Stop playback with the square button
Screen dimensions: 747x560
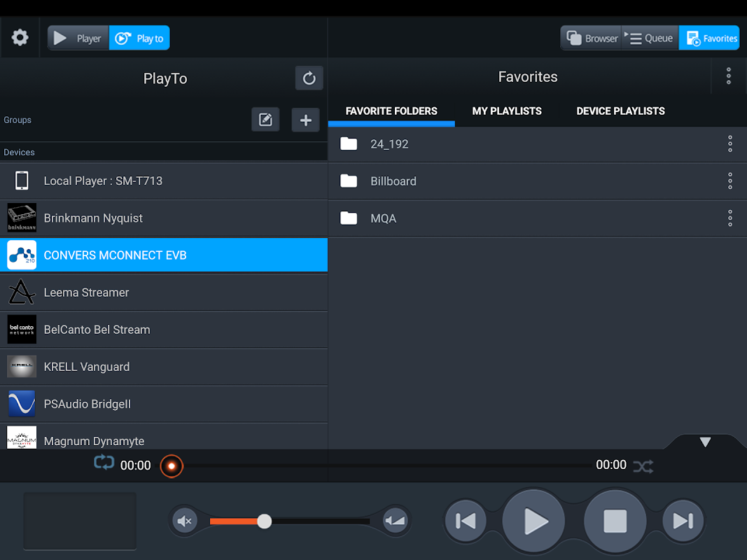(x=615, y=521)
